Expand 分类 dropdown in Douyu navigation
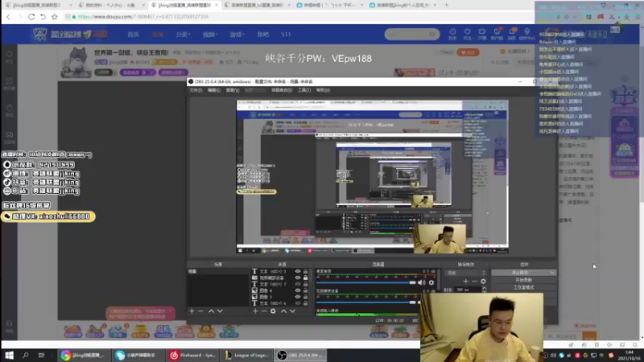This screenshot has height=362, width=644. (x=183, y=35)
